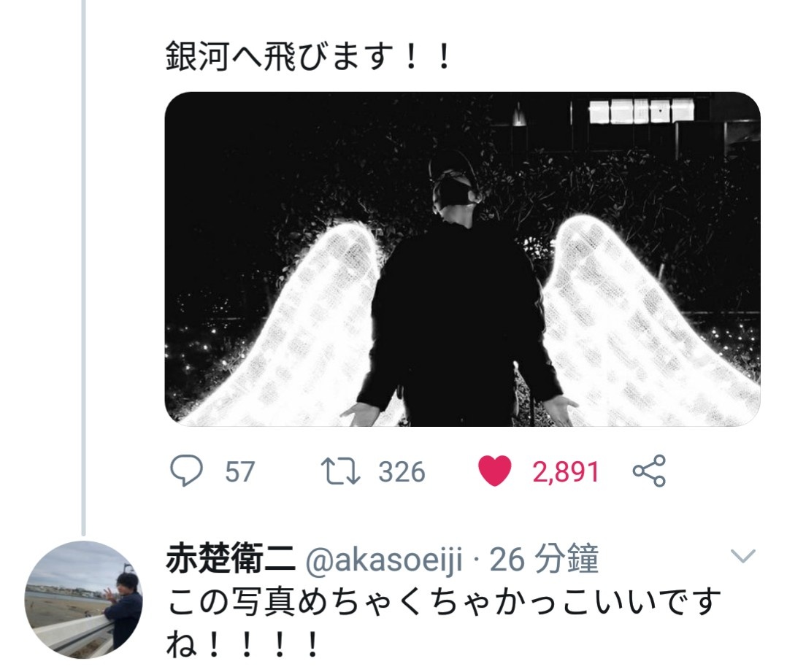Expand the chevron menu on 赤楚衛二's reply
Image resolution: width=787 pixels, height=672 pixels.
pos(743,556)
